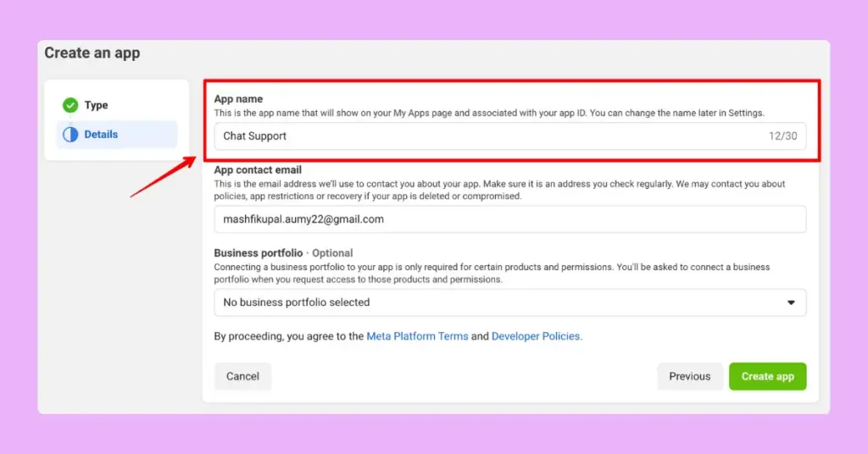The image size is (868, 454).
Task: Click the dropdown arrow for business portfolio
Action: pos(791,302)
